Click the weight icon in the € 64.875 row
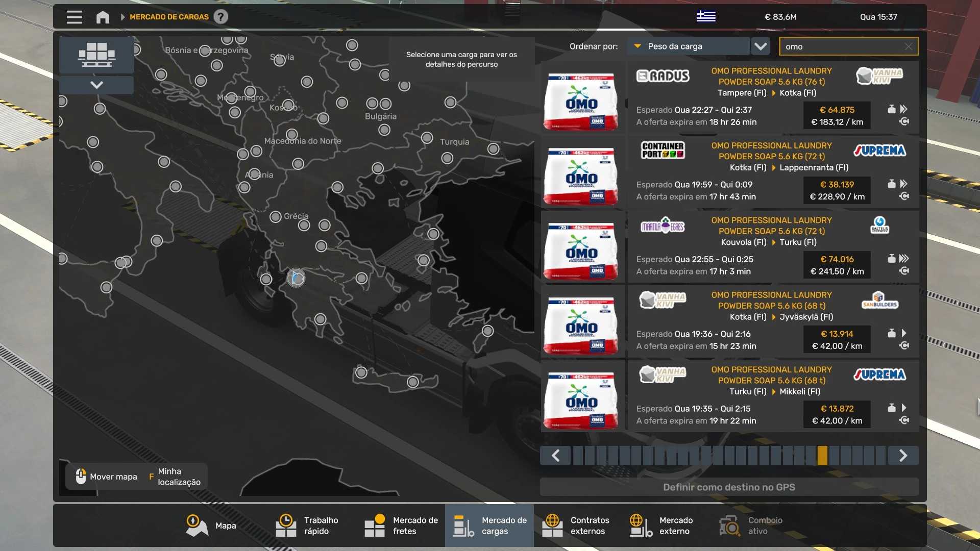 [x=892, y=109]
